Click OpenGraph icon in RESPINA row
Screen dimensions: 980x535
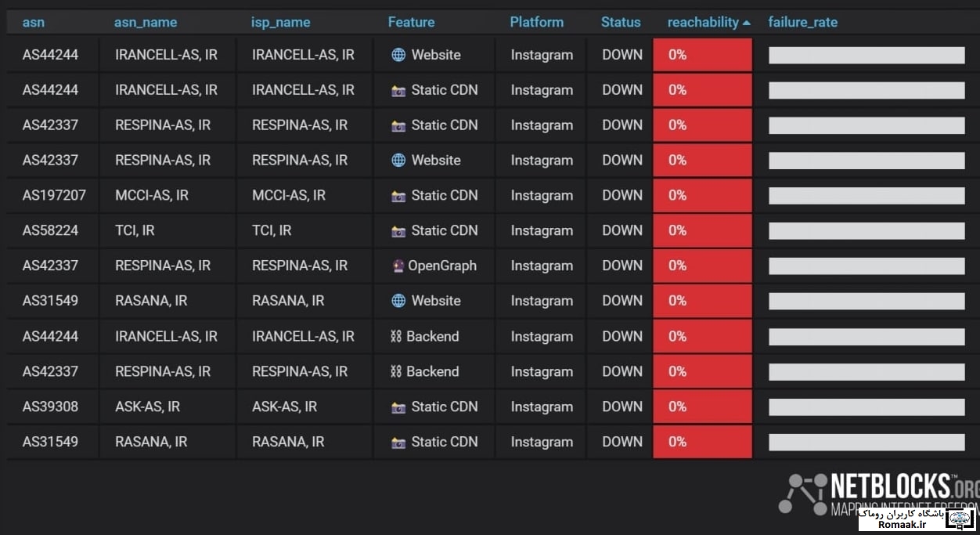point(398,266)
